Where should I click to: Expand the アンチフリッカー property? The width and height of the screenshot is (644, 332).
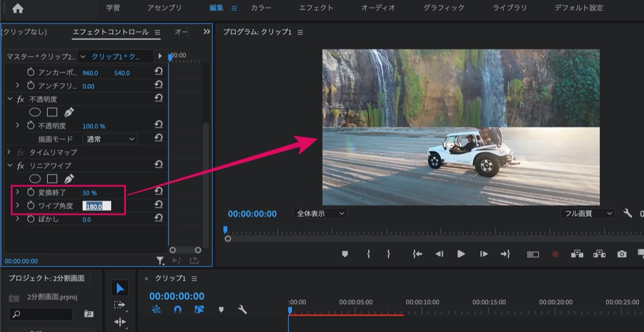click(x=18, y=86)
